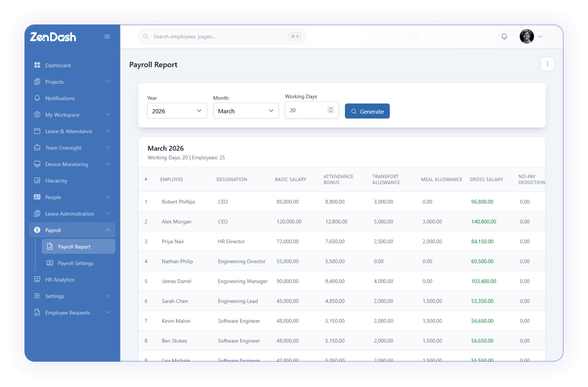Open the Notifications section icon
This screenshot has width=588, height=387.
click(37, 98)
